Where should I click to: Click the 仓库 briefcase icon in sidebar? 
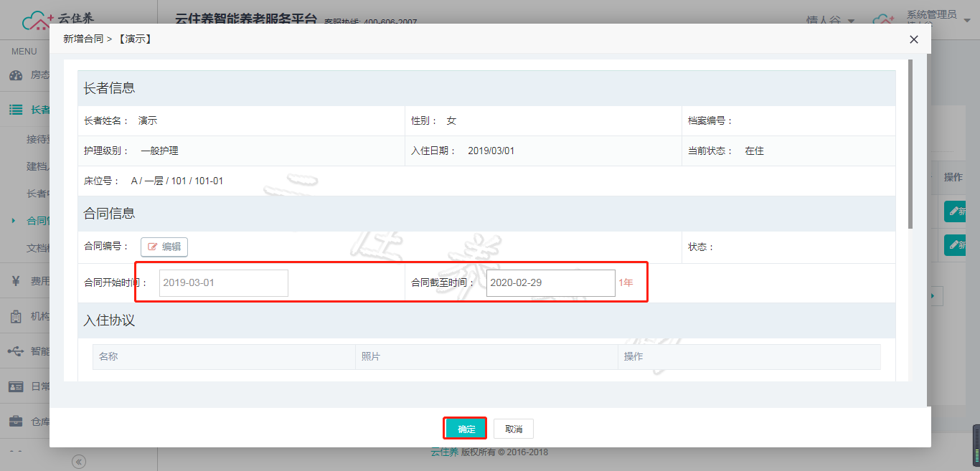tap(16, 422)
